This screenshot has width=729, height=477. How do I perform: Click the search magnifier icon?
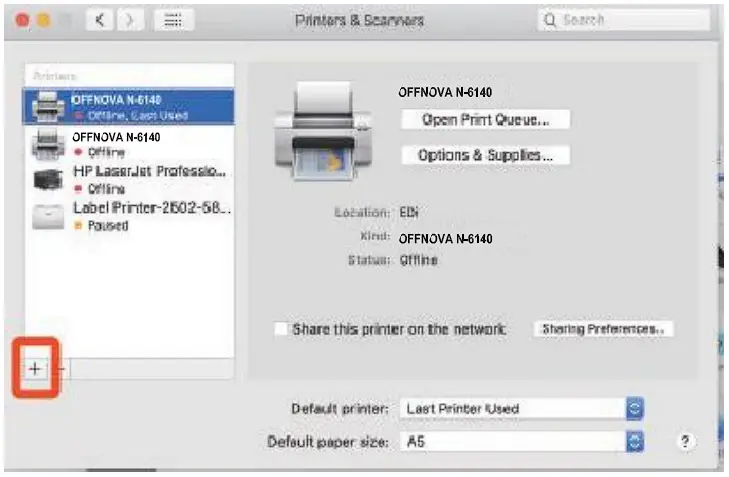tap(550, 20)
